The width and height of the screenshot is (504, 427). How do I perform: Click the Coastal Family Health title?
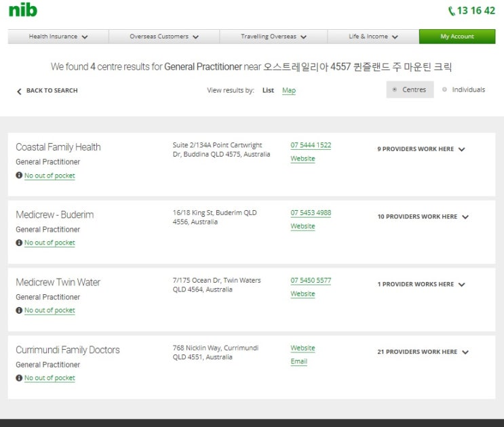(58, 147)
